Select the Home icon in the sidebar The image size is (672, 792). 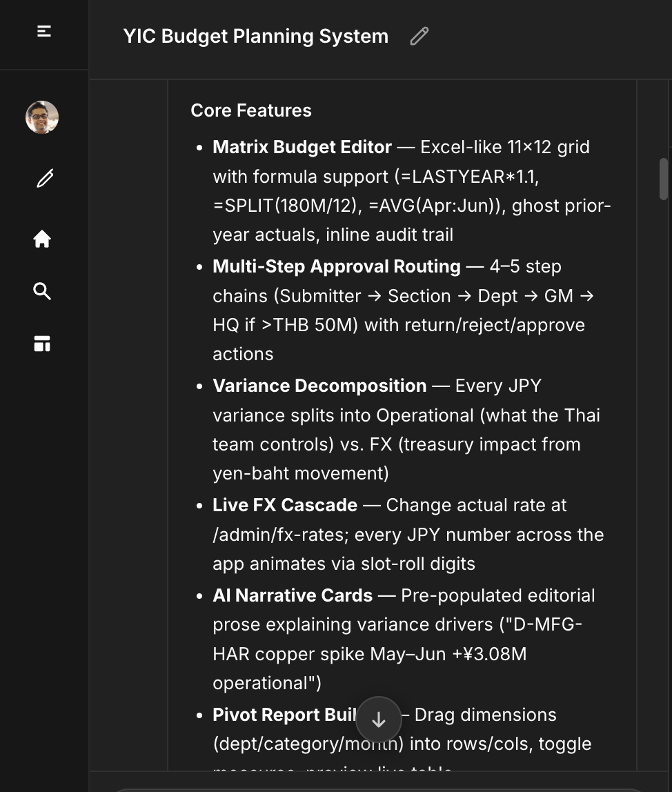pos(42,239)
